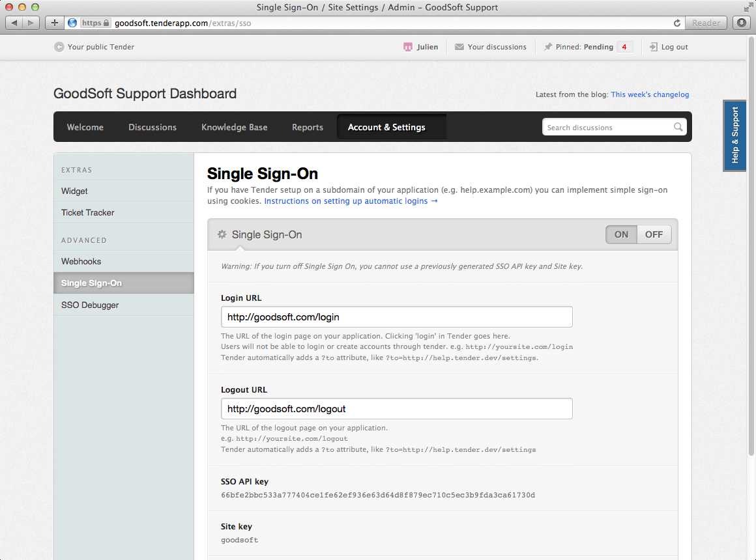Screen dimensions: 756x560
Task: Click the Help & Support side tab
Action: (x=734, y=135)
